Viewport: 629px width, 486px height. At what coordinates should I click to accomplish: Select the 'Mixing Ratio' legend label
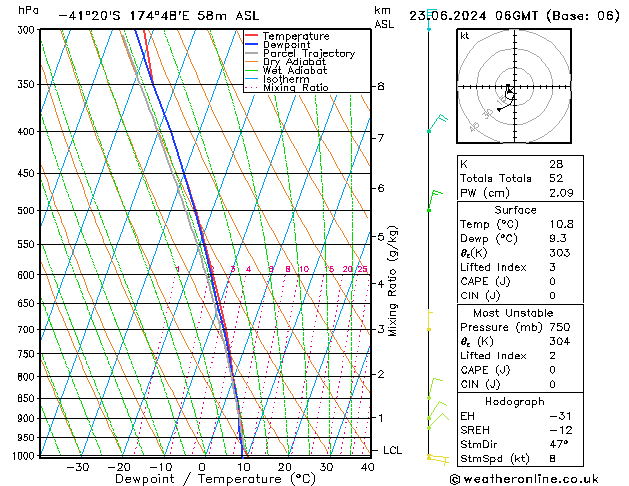tap(296, 87)
